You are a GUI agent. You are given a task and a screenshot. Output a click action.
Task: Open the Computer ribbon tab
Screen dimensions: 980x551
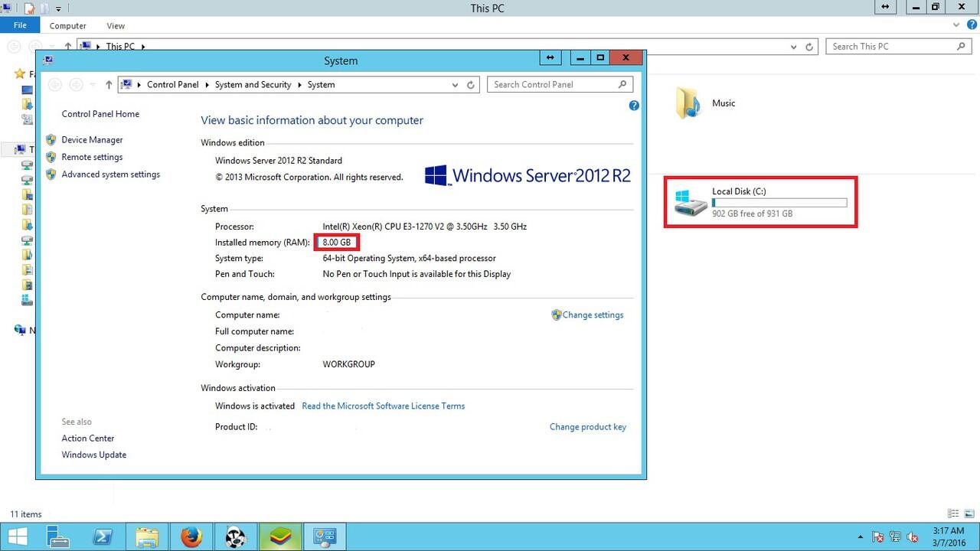[68, 26]
